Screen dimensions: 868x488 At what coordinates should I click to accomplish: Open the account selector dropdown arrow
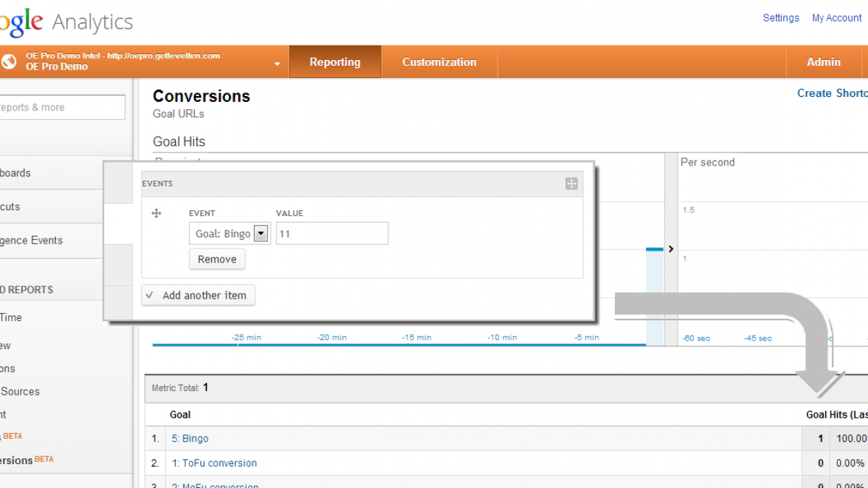click(x=277, y=64)
